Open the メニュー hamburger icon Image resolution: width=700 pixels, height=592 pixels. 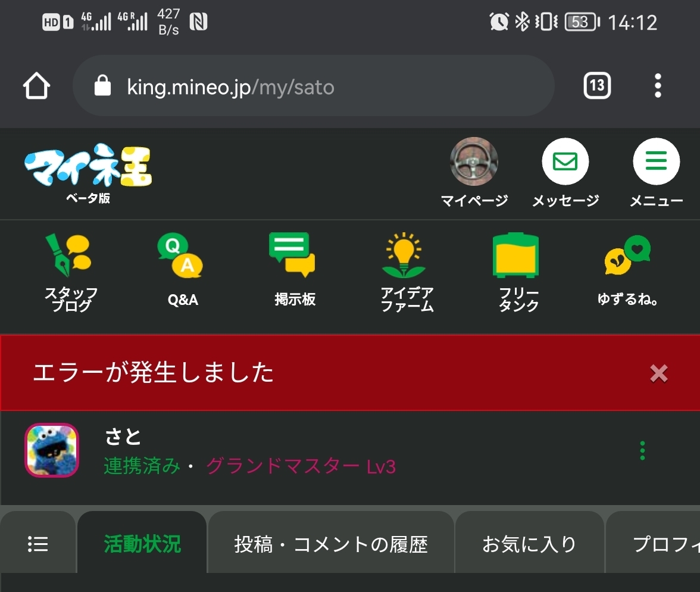656,161
